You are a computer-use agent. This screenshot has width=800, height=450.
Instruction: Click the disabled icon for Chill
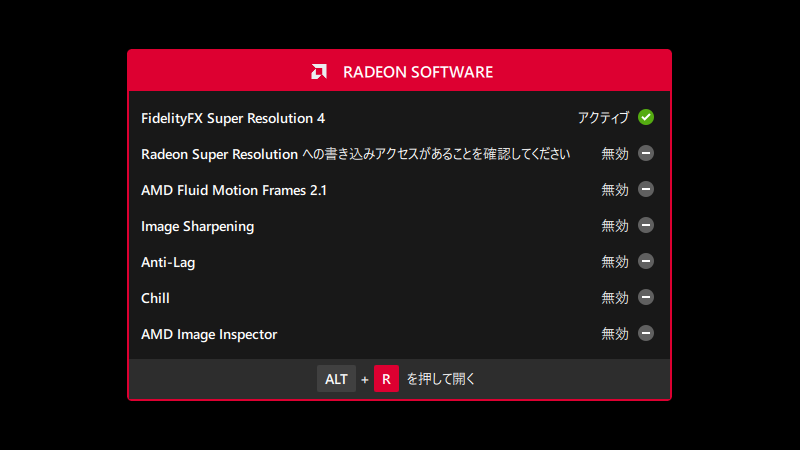646,297
